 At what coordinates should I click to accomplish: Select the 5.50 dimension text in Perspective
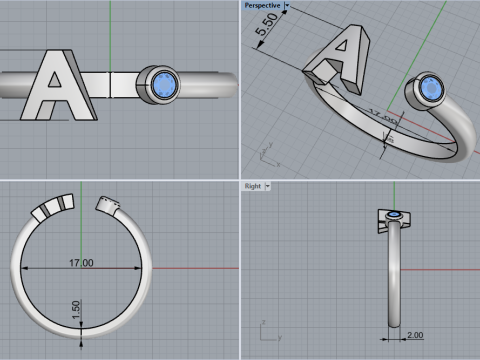[266, 24]
